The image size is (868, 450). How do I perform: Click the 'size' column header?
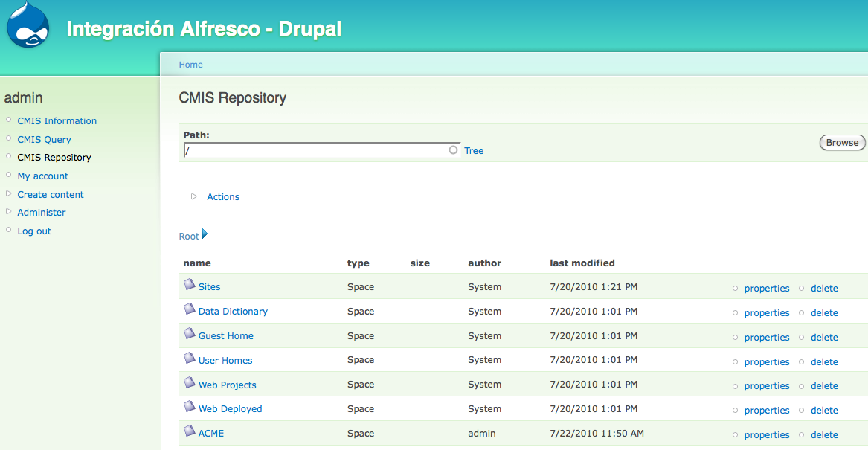(419, 263)
